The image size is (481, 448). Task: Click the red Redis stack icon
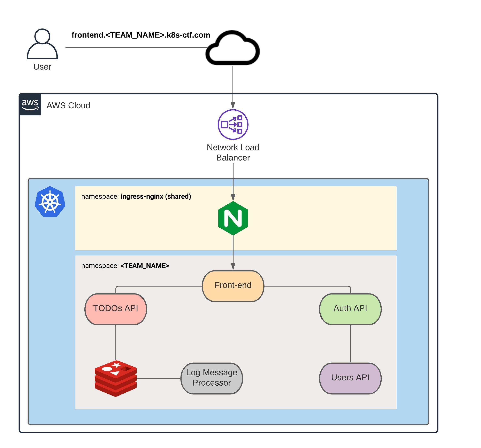pyautogui.click(x=116, y=378)
